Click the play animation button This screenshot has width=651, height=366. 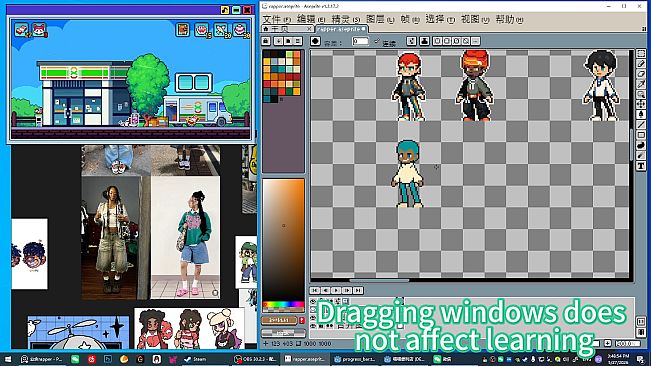coord(336,290)
